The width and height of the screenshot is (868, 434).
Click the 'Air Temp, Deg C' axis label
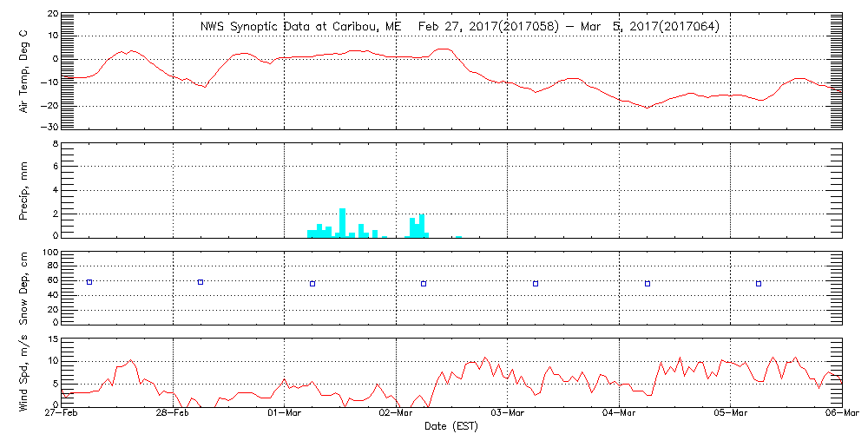point(23,70)
